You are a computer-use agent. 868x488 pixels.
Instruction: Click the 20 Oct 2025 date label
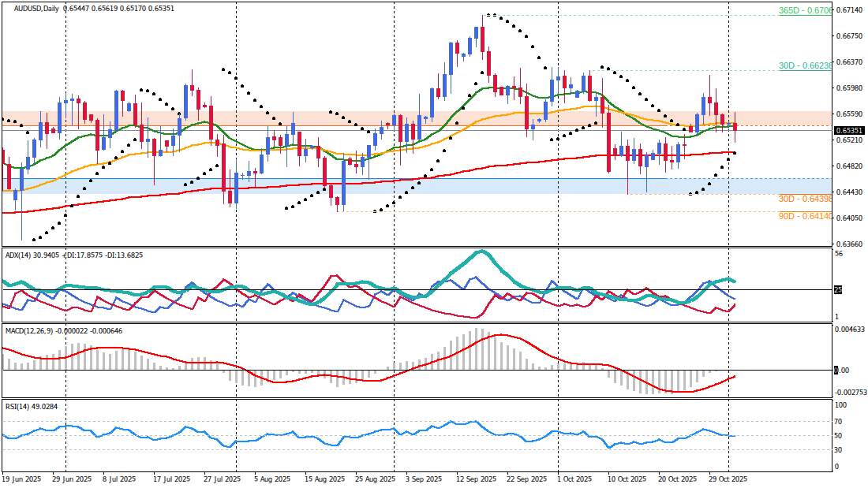click(x=678, y=479)
